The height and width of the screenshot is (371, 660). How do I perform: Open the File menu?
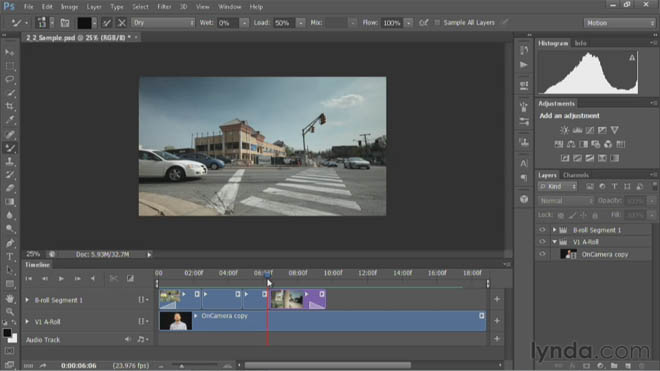tap(28, 7)
